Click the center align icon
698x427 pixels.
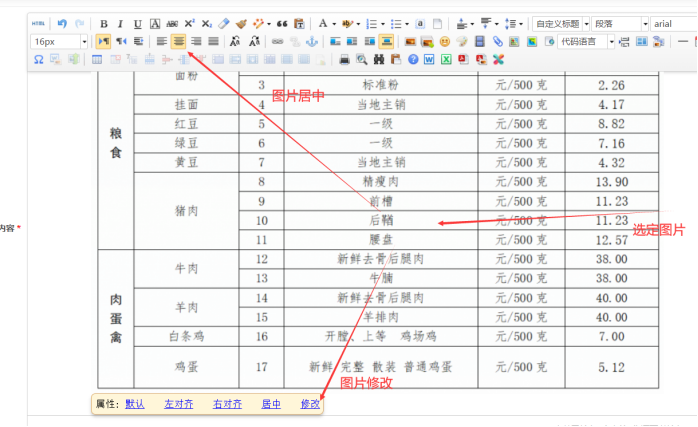point(179,41)
